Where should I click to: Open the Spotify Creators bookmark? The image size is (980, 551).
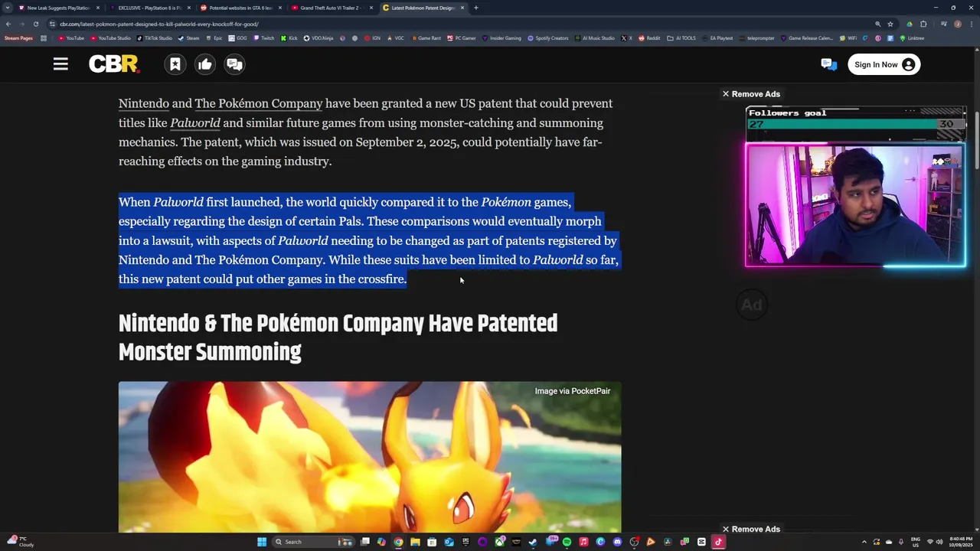coord(548,38)
